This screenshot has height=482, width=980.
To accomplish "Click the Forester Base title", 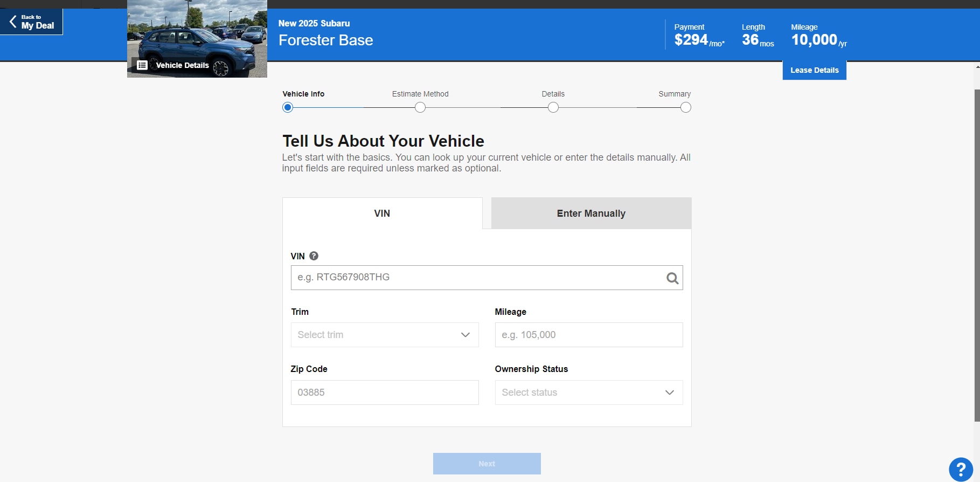I will click(326, 40).
